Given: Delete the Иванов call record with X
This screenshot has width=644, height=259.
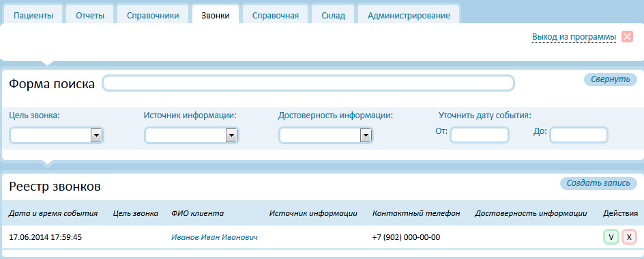Looking at the screenshot, I should coord(629,237).
